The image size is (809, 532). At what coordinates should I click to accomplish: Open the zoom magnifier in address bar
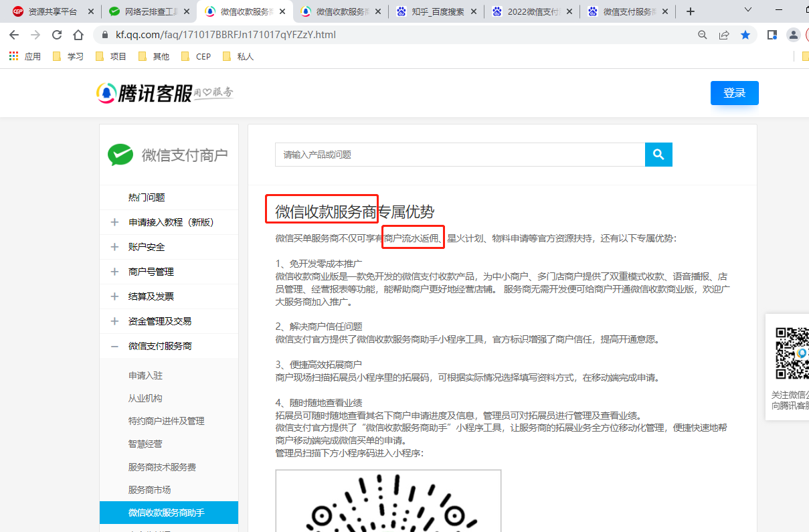click(x=703, y=35)
